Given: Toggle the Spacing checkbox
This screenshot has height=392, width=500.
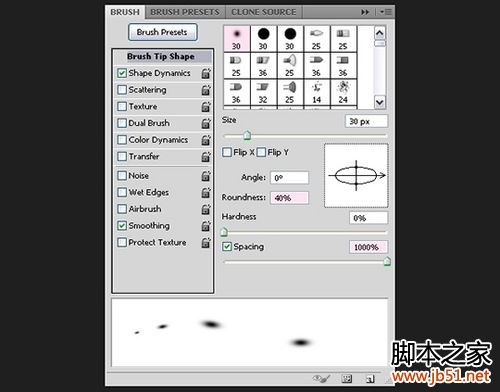Looking at the screenshot, I should (x=227, y=247).
